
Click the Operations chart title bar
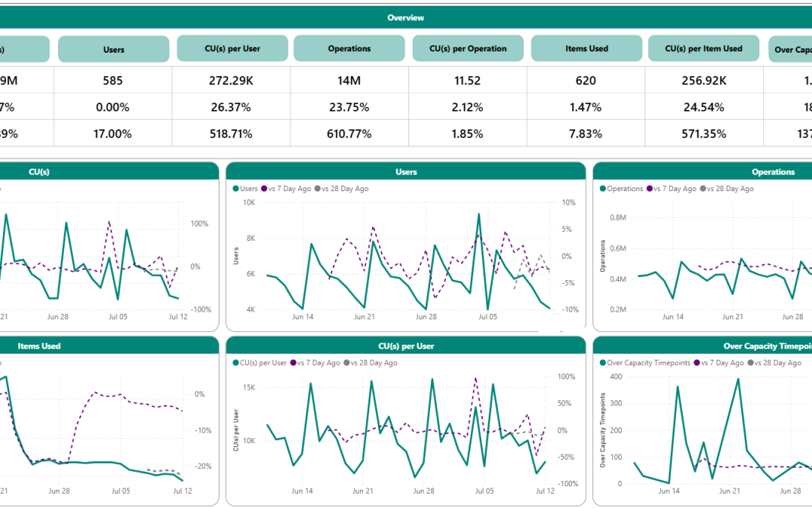703,172
